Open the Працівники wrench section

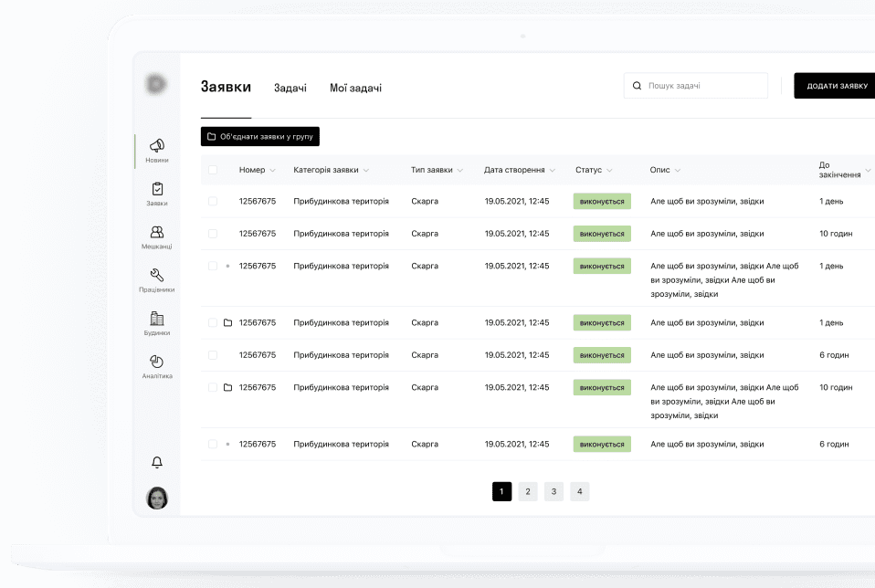pyautogui.click(x=157, y=280)
